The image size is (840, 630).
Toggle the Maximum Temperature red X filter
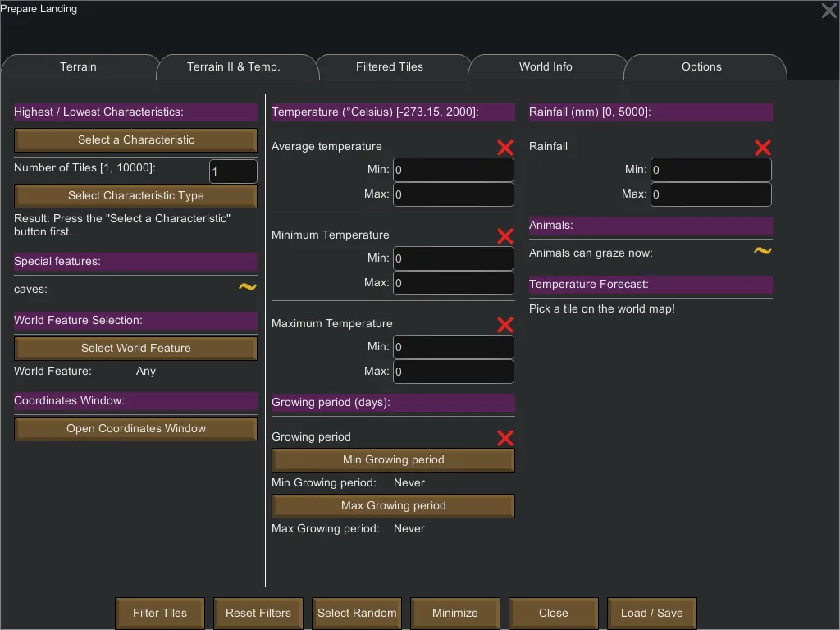505,325
